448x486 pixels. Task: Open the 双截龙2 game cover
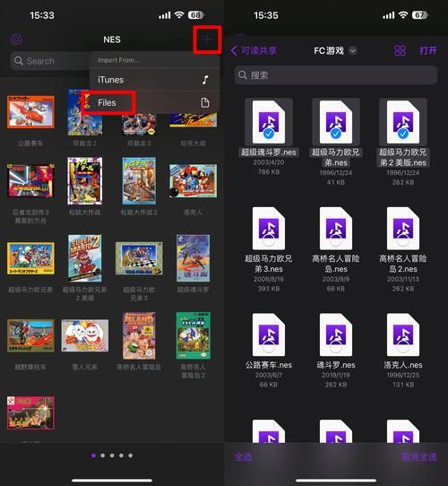pos(85,112)
